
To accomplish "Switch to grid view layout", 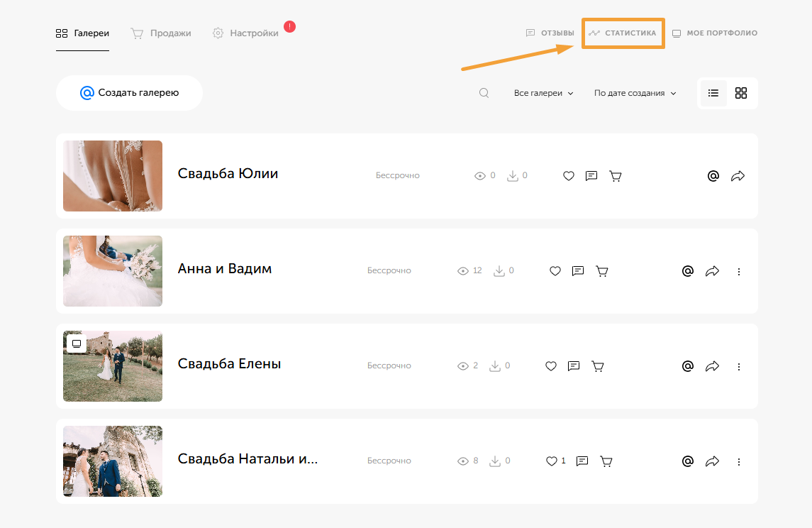I will 741,93.
